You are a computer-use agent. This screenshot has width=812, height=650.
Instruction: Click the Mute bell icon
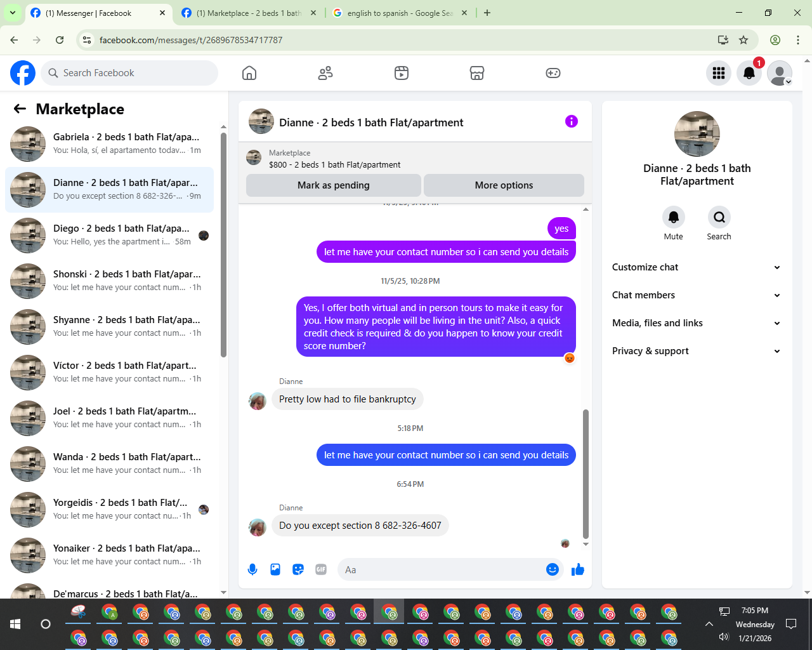click(674, 217)
